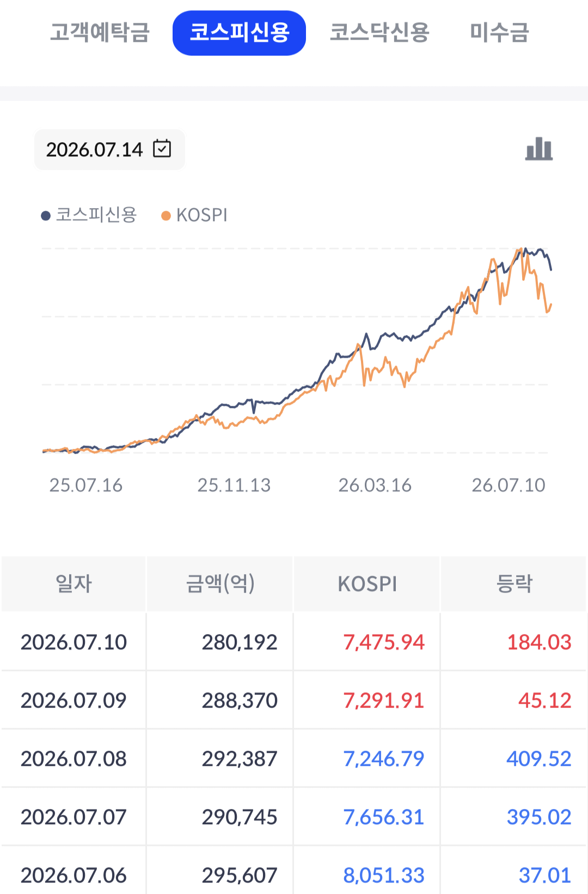Click the 26.07.10 chart axis label
This screenshot has width=588, height=894.
(508, 485)
